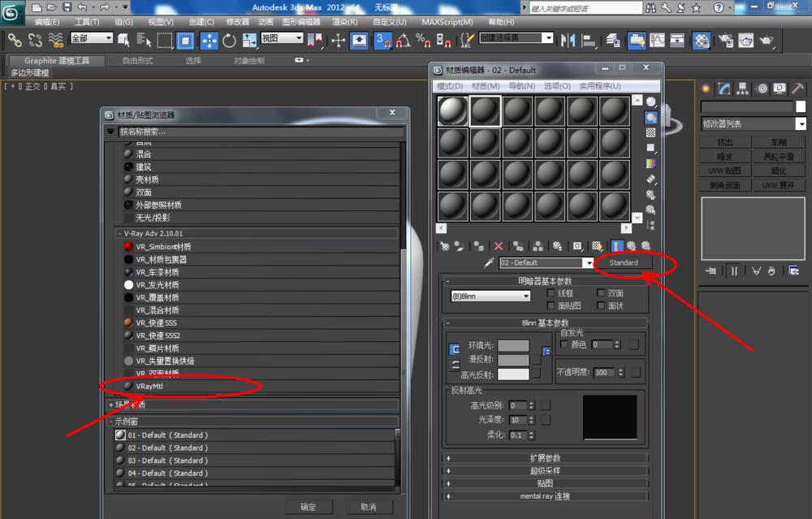812x519 pixels.
Task: Toggle the diffuse-specular color lock button
Action: [455, 365]
